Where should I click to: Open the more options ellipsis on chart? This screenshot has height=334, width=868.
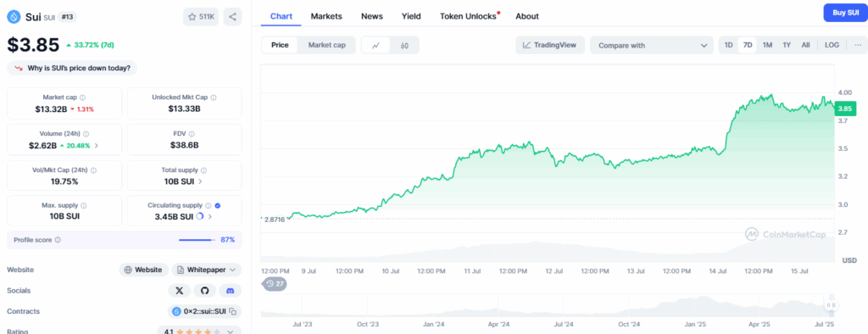[858, 45]
